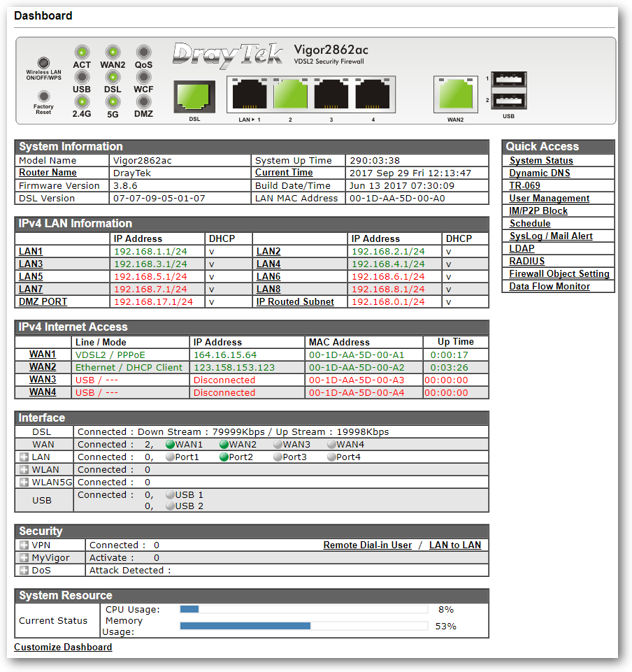The width and height of the screenshot is (632, 672).
Task: Click USB port 1 on router image
Action: click(509, 79)
